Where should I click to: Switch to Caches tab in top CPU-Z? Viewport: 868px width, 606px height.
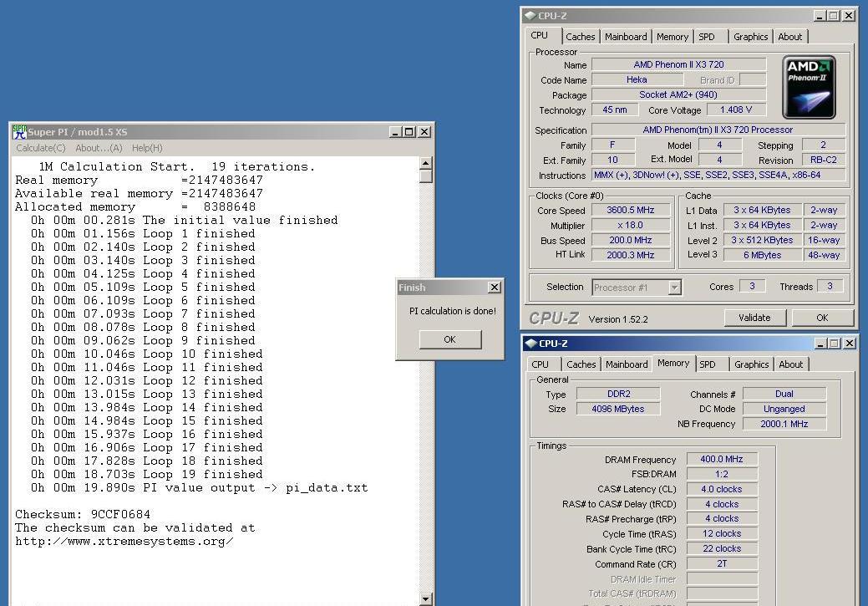click(x=580, y=37)
